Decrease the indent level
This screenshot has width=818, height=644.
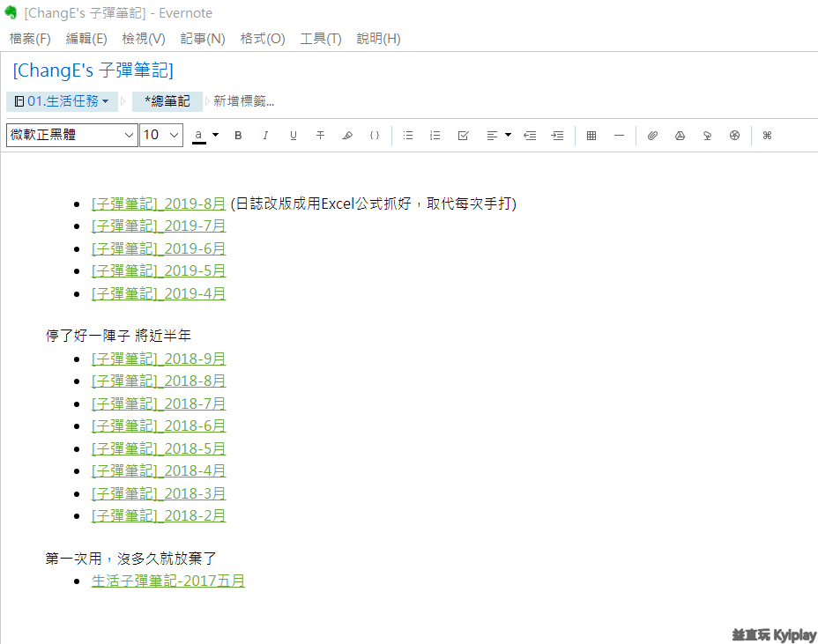tap(530, 136)
